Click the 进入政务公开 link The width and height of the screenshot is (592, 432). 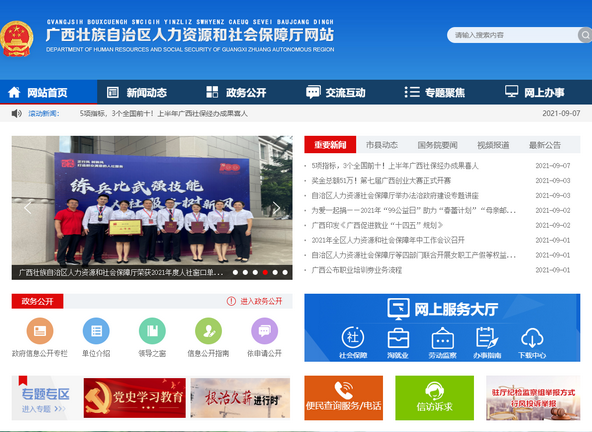click(261, 301)
